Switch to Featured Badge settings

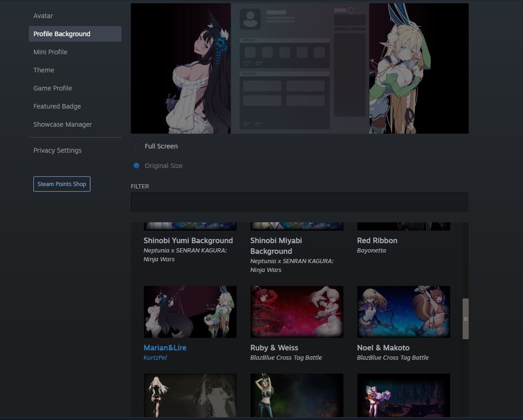(57, 106)
